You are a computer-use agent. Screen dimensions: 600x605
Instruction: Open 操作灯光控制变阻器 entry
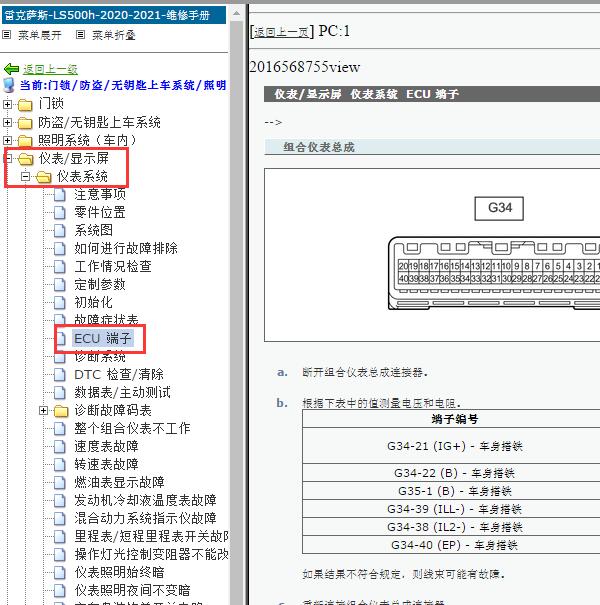[x=151, y=555]
